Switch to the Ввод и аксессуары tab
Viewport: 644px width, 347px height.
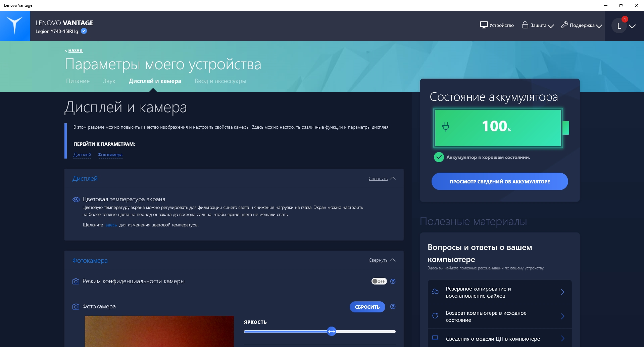tap(220, 81)
